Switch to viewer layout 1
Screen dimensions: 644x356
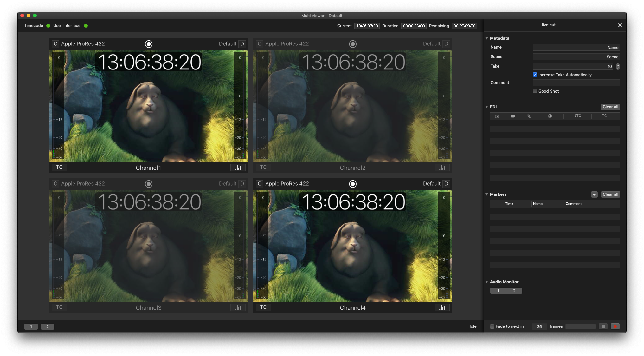pyautogui.click(x=31, y=327)
